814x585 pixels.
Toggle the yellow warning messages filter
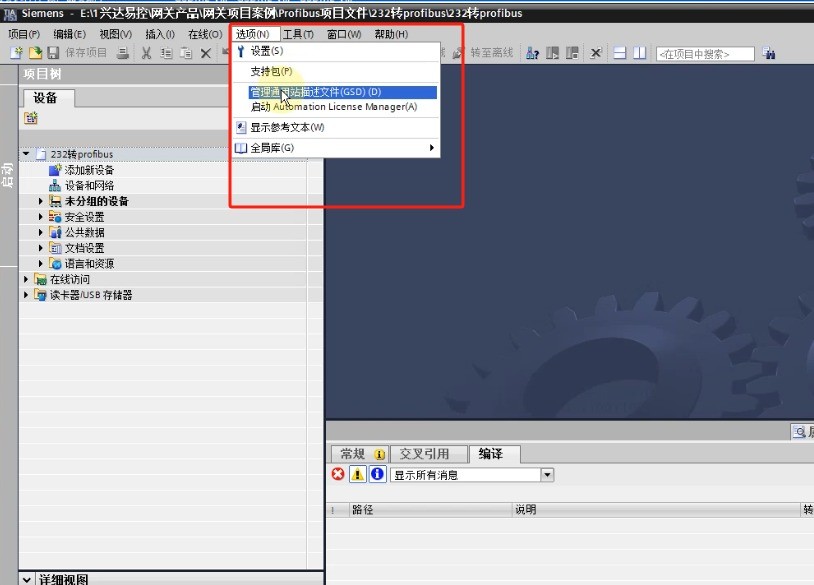[x=358, y=474]
